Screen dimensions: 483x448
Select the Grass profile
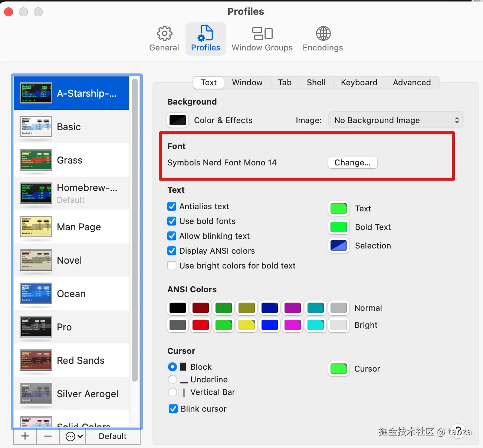[70, 160]
